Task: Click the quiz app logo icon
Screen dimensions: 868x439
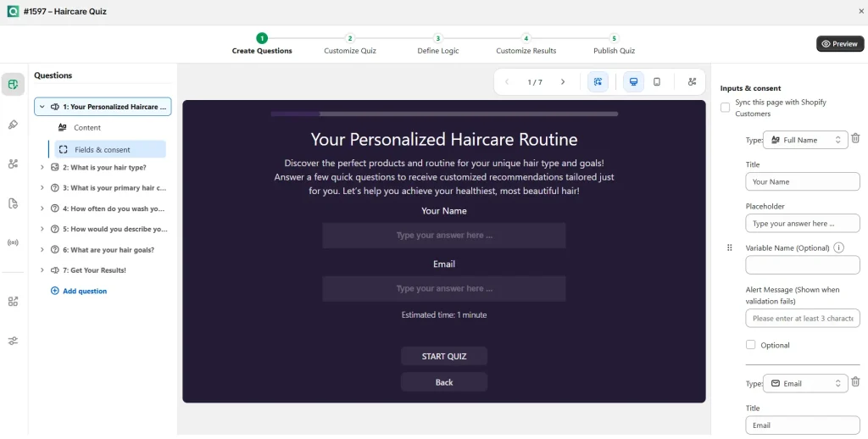Action: coord(13,11)
